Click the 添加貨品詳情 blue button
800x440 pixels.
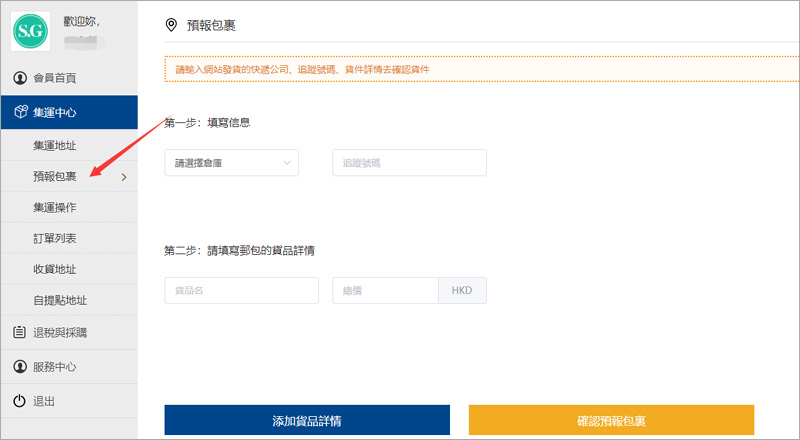click(307, 421)
